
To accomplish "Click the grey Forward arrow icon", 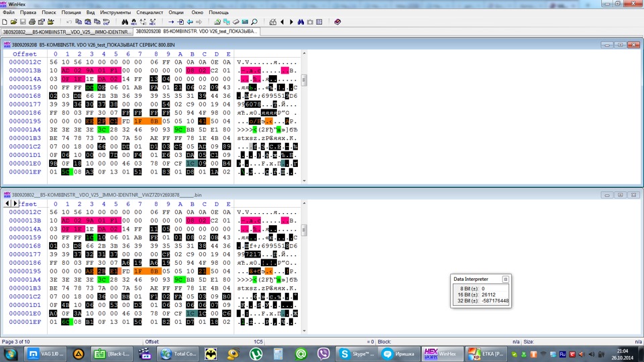I will click(199, 21).
